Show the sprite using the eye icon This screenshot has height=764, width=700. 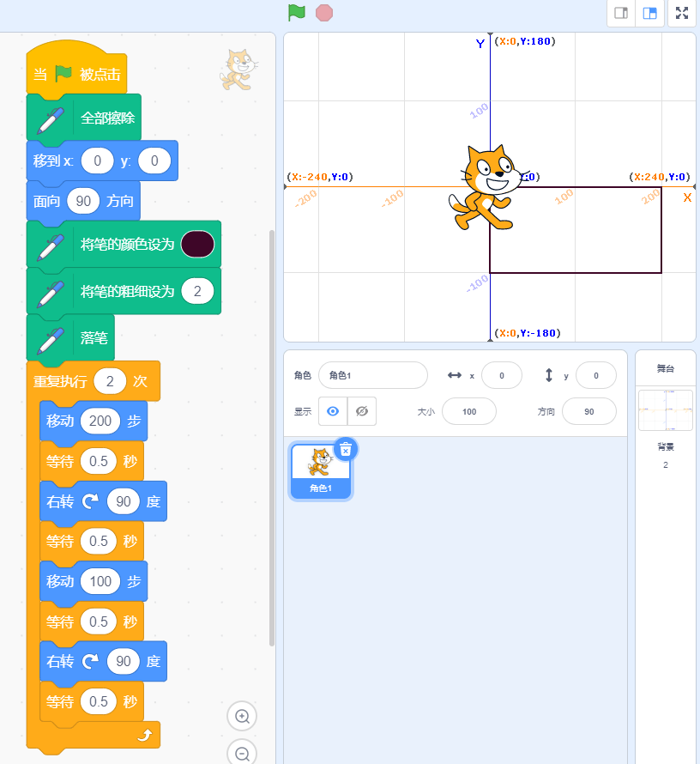(x=333, y=411)
